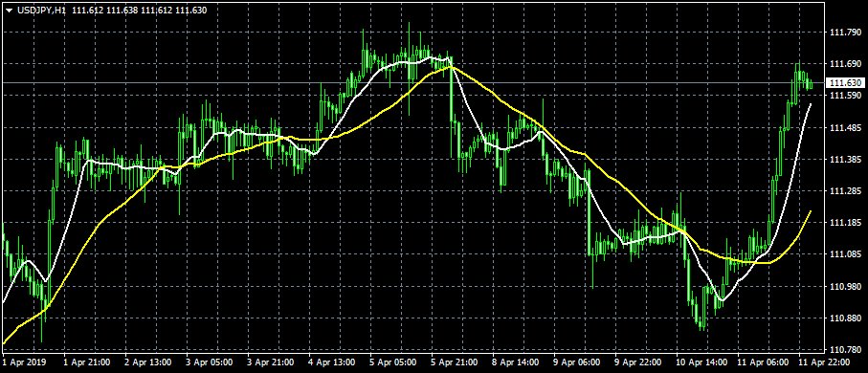This screenshot has width=868, height=373.
Task: Select the 4 Apr 13:00 time marker
Action: (x=331, y=362)
